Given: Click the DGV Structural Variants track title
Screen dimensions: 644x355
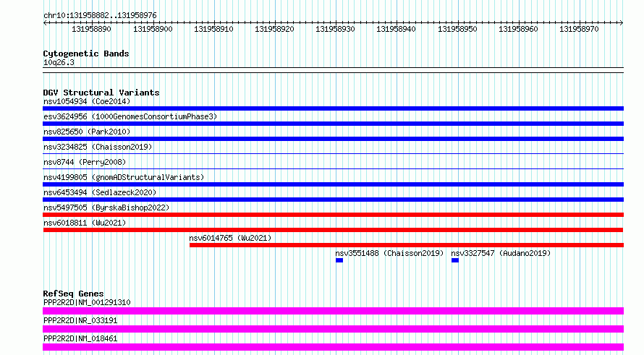Looking at the screenshot, I should (x=101, y=93).
